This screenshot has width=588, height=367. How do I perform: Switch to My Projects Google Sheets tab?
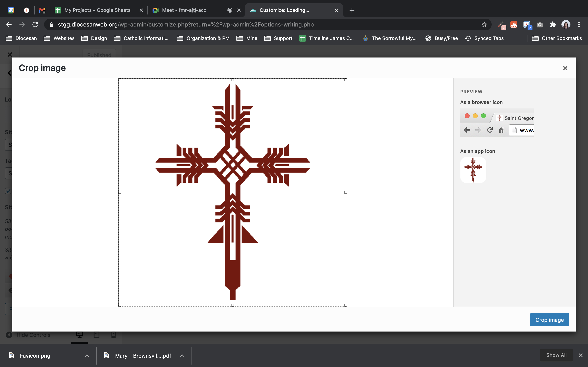click(97, 10)
